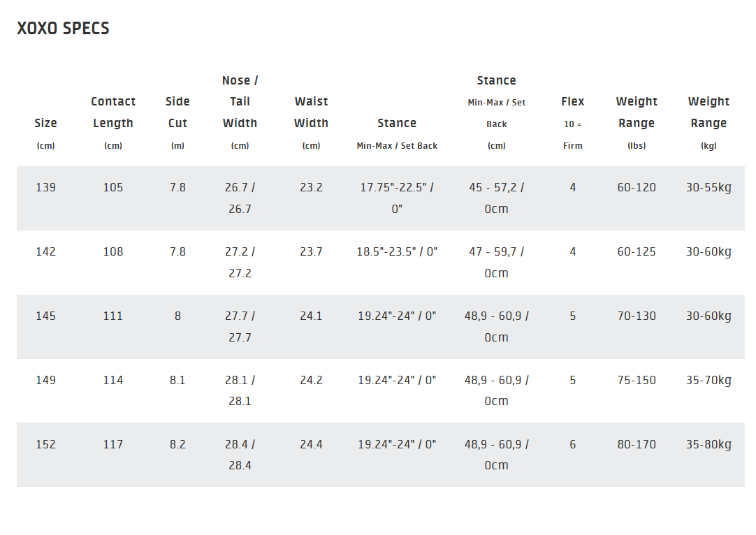This screenshot has width=756, height=535.
Task: Select the 152 size cell
Action: tap(45, 444)
